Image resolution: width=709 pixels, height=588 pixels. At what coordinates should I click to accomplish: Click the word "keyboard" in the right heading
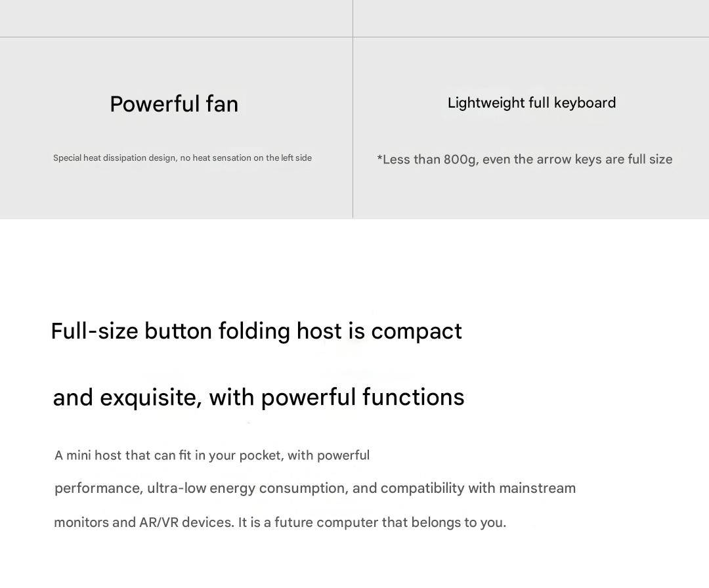point(585,103)
